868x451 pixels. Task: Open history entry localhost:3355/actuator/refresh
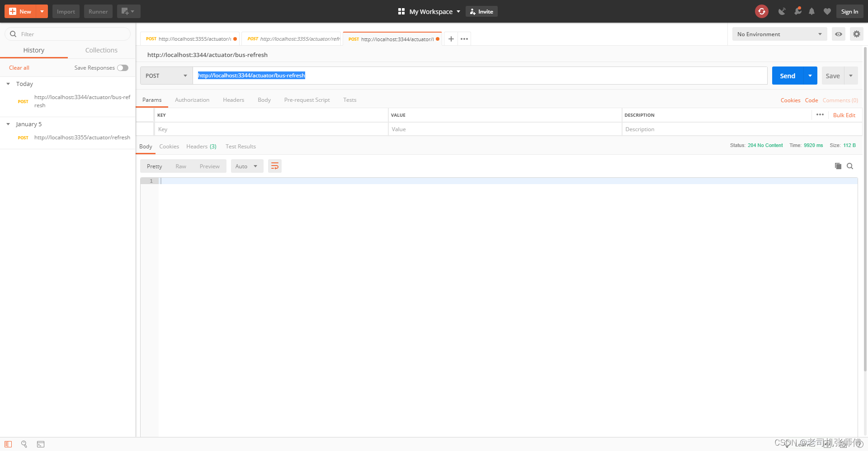click(x=82, y=138)
